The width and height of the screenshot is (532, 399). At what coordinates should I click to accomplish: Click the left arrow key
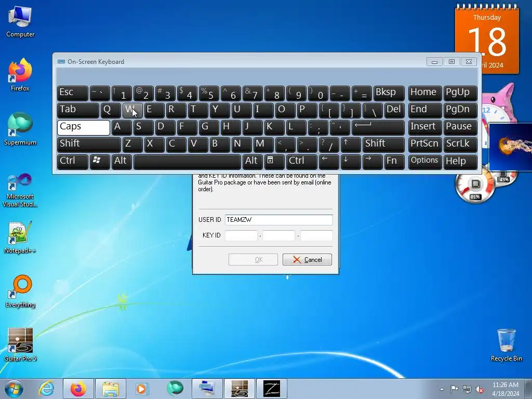pos(329,162)
